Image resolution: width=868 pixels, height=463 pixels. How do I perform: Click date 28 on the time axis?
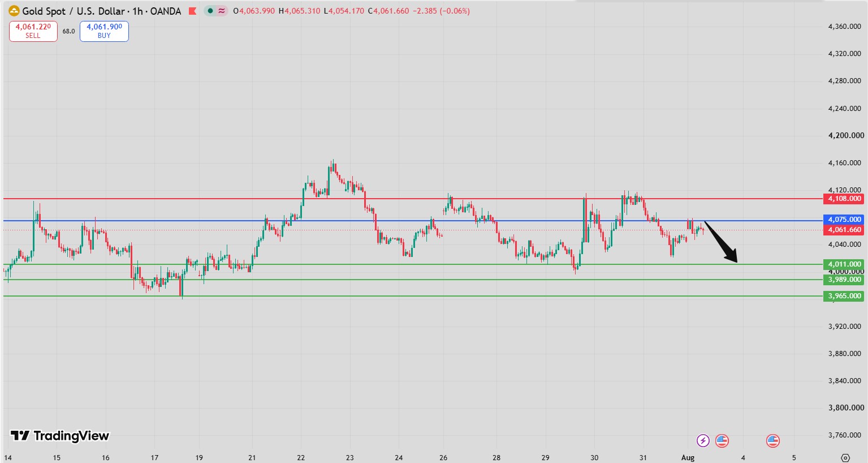pos(496,457)
